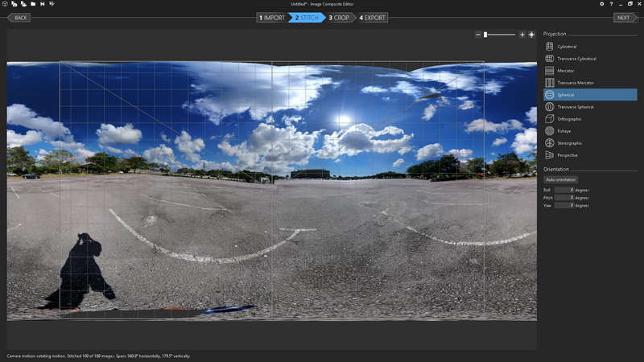
Task: Pick the Transverse Spherical label
Action: [x=576, y=107]
